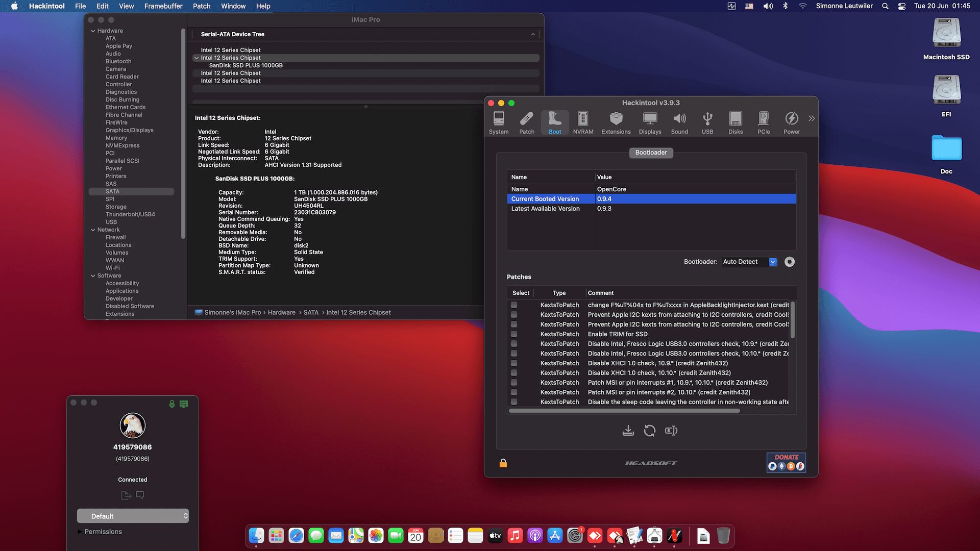The height and width of the screenshot is (551, 980).
Task: Click the green lock icon in remote panel
Action: click(172, 404)
